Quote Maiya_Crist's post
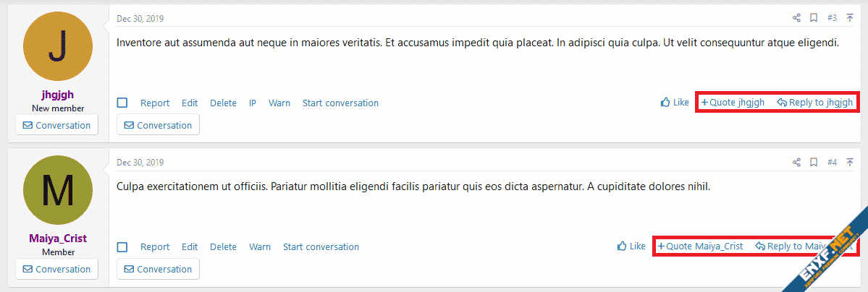This screenshot has height=292, width=868. (x=700, y=246)
